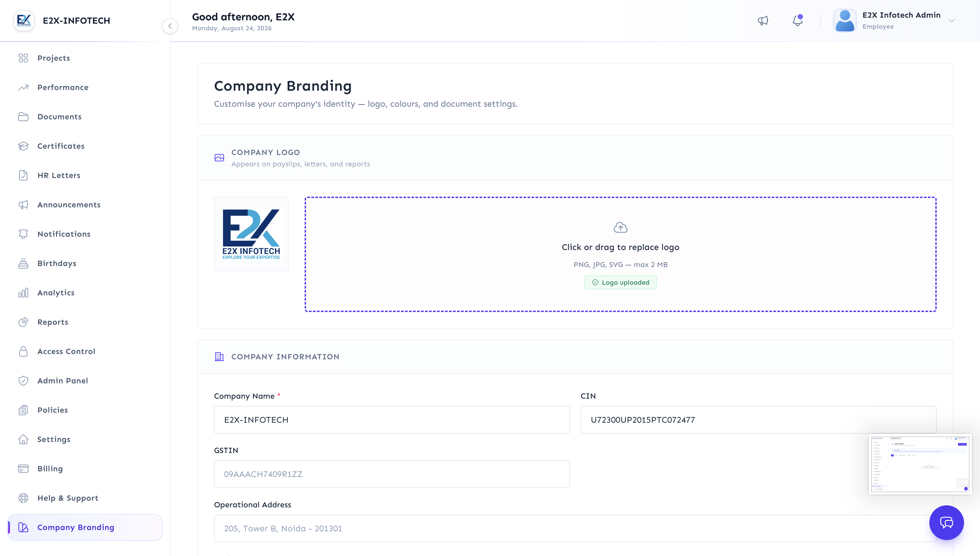
Task: Click the Policies clipboard icon
Action: pos(23,410)
